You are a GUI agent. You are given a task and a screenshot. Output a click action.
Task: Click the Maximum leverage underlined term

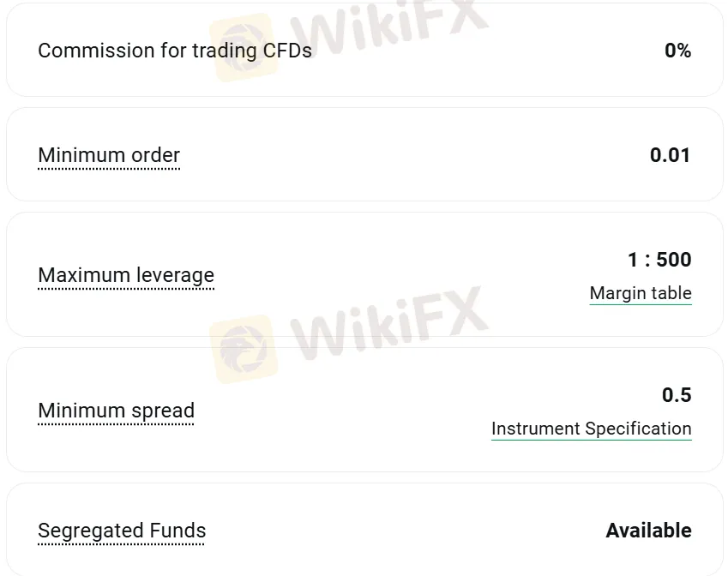126,275
